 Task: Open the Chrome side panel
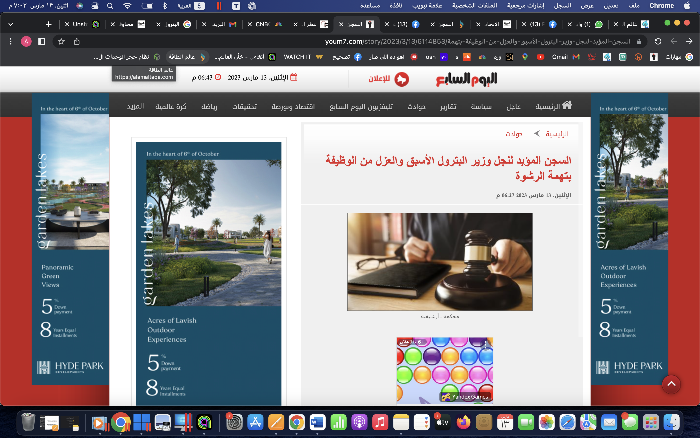pyautogui.click(x=42, y=41)
